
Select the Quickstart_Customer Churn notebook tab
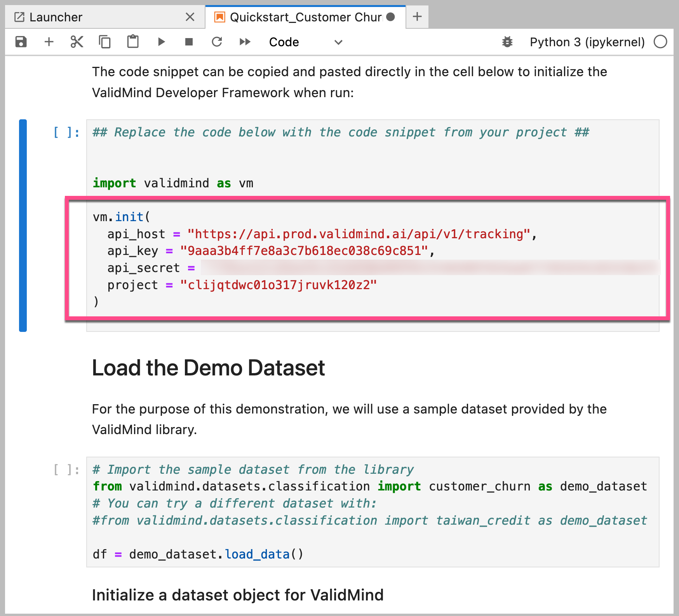(x=305, y=17)
